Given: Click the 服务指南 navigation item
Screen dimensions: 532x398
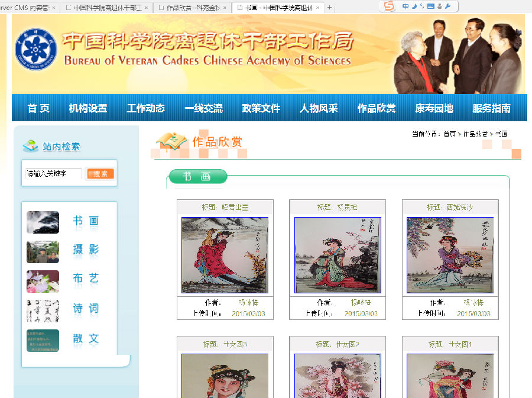Looking at the screenshot, I should point(491,108).
